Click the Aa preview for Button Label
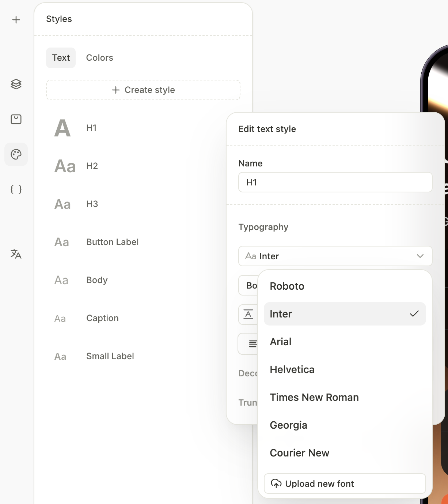 (x=62, y=242)
